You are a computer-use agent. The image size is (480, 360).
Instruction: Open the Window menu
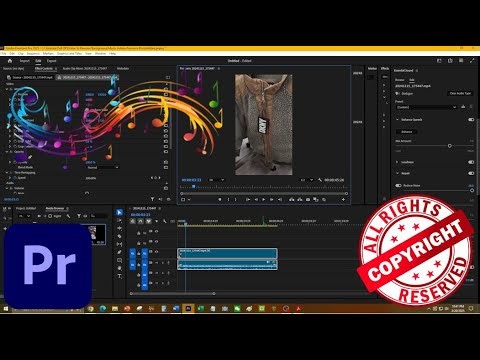[x=100, y=53]
